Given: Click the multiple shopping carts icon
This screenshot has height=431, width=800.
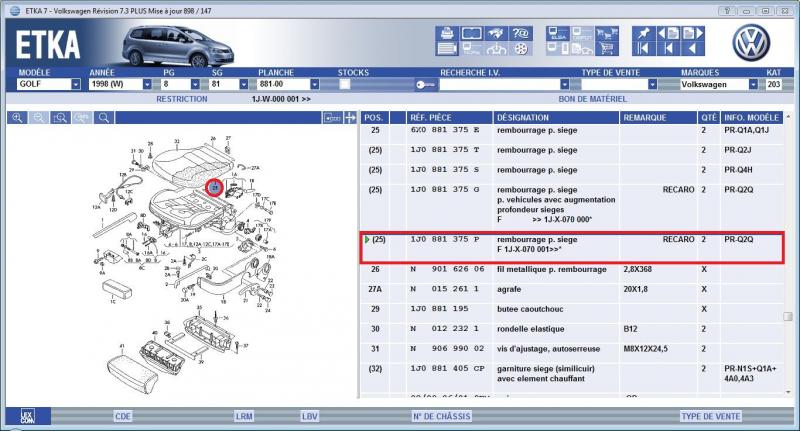Looking at the screenshot, I should click(607, 33).
